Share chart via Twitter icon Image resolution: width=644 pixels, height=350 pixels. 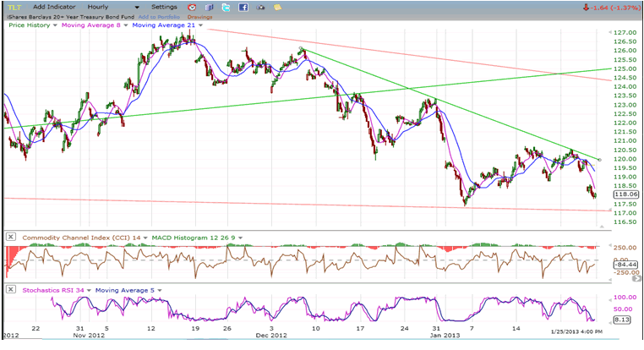(227, 7)
